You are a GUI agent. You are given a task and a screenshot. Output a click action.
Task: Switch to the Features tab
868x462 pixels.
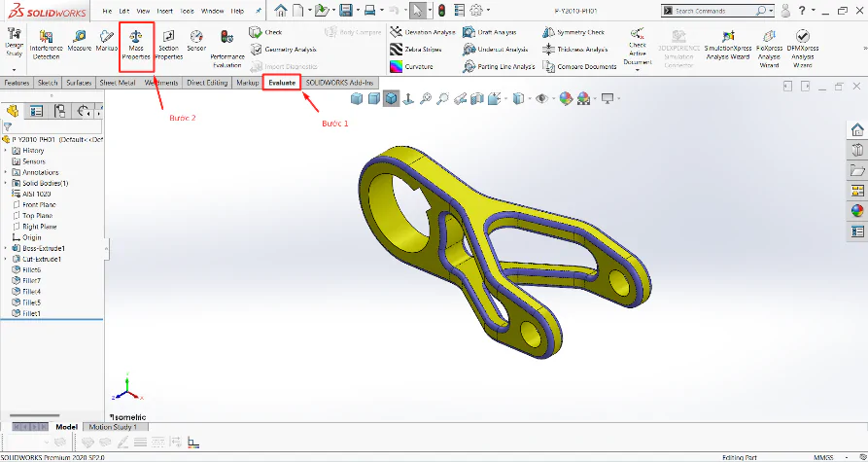click(17, 83)
